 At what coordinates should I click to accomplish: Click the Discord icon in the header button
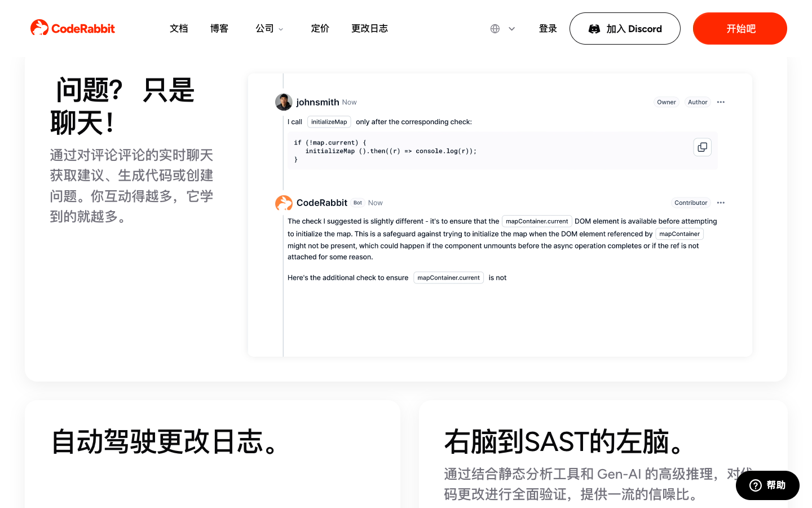[x=594, y=29]
